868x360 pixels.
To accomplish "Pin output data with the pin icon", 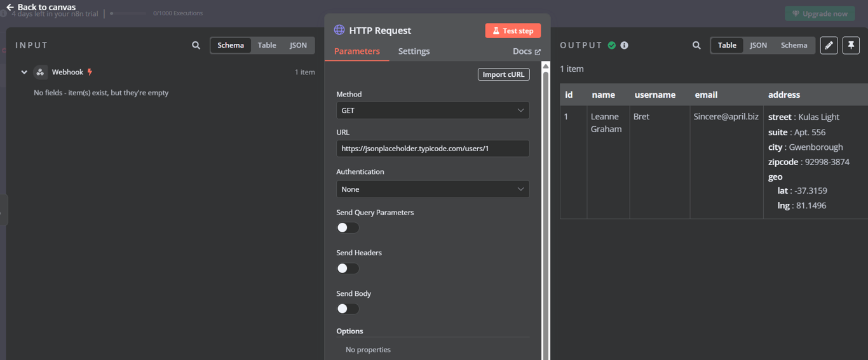I will [x=851, y=46].
